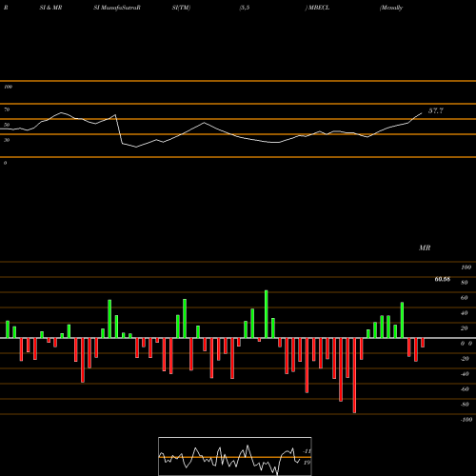Click the tallest green bar in MR histogram
The height and width of the screenshot is (476, 476).
(267, 314)
